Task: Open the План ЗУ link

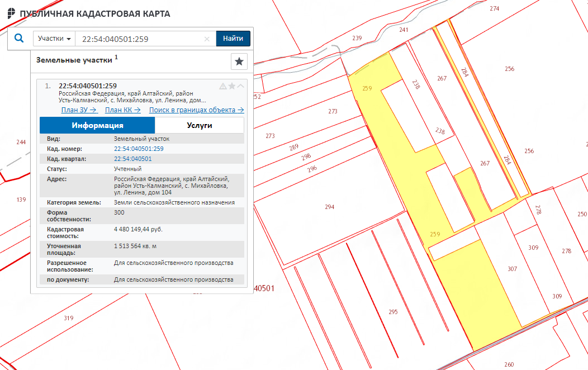Action: [x=79, y=110]
